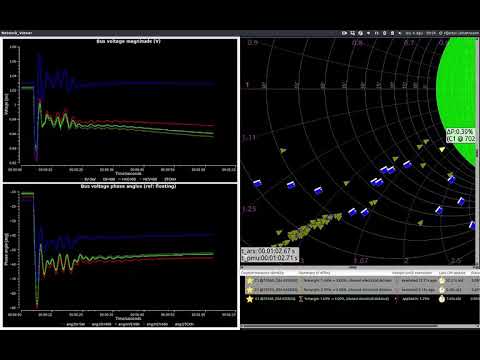Click the 1.25 label on the polar chart
Image resolution: width=480 pixels, height=360 pixels.
249,209
